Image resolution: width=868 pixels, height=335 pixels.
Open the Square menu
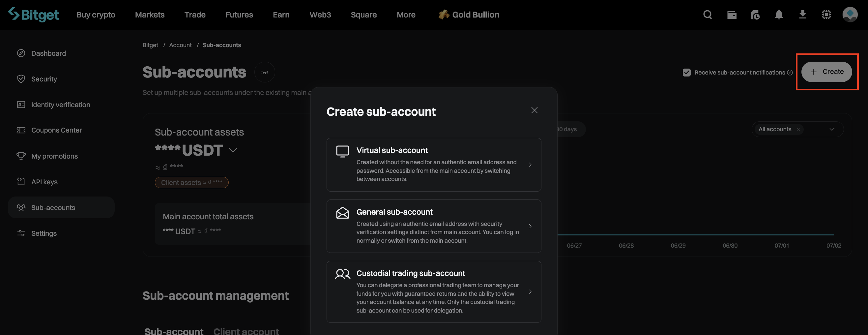point(363,15)
